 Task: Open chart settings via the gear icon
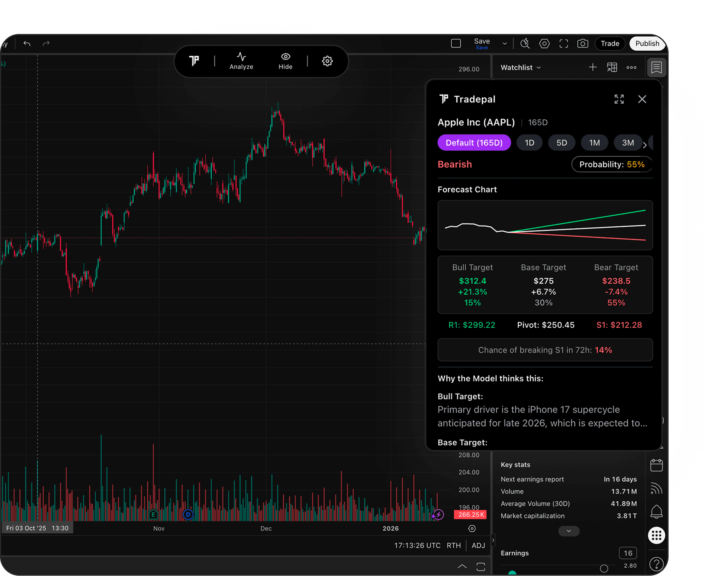327,61
